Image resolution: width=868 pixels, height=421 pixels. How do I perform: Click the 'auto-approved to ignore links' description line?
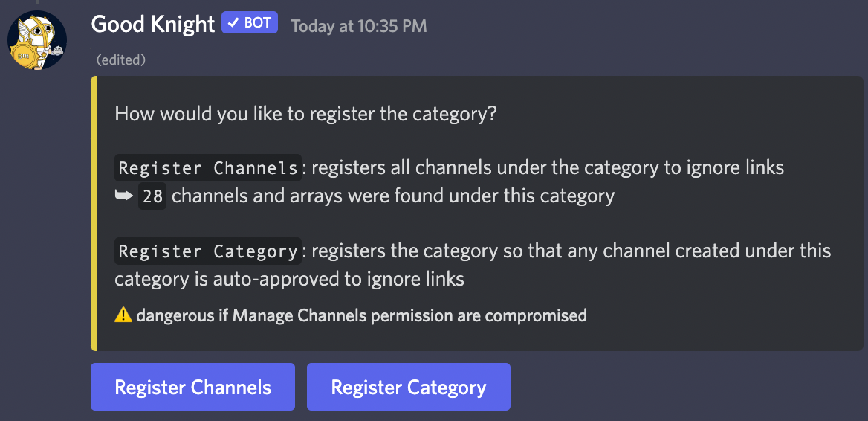290,279
